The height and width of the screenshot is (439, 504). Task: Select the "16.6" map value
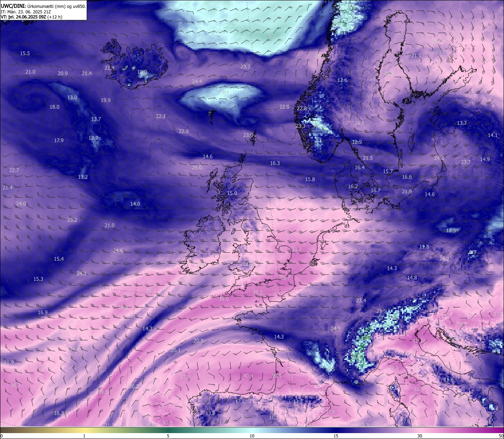pyautogui.click(x=407, y=177)
